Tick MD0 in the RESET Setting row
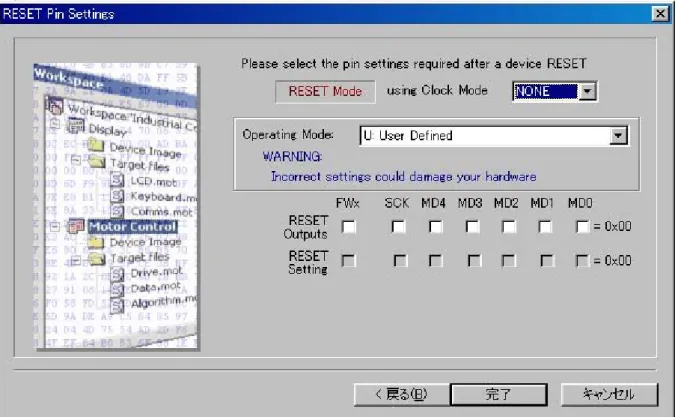The width and height of the screenshot is (678, 417). (x=582, y=260)
